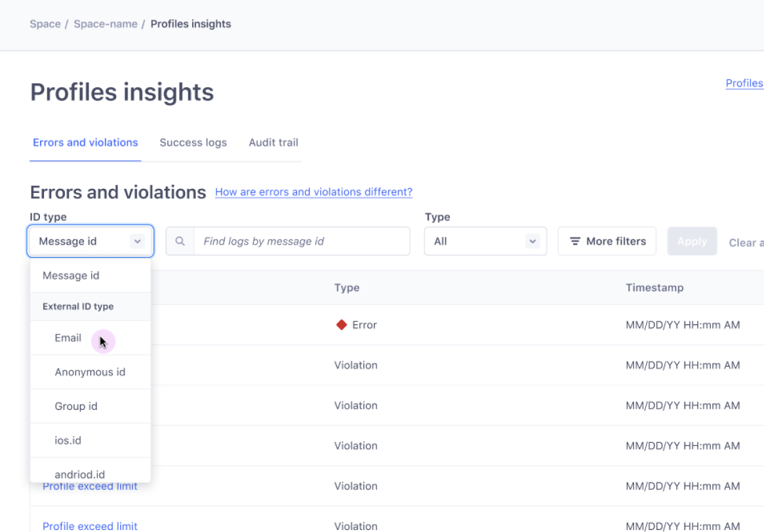Select Group id option
Screen dimensions: 764x532
coord(90,406)
